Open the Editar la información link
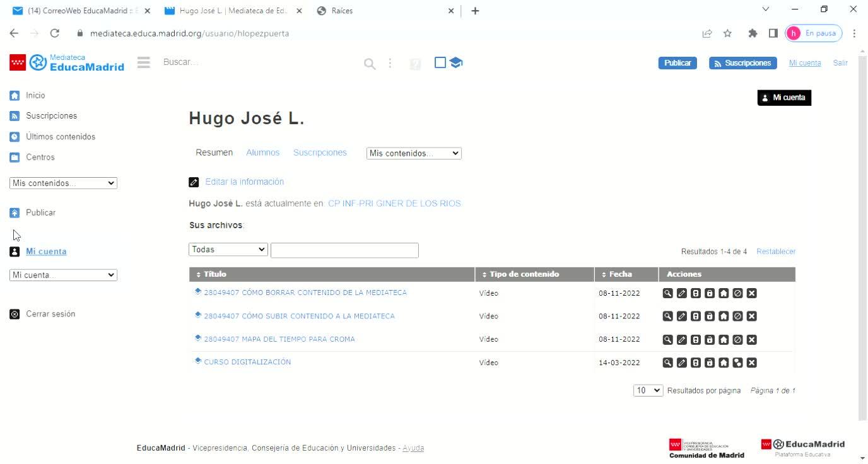The image size is (868, 464). click(244, 182)
